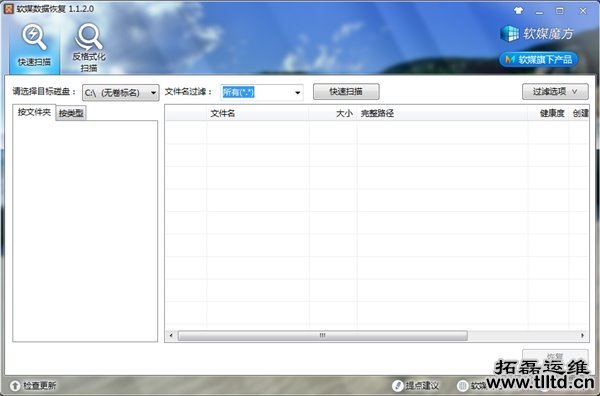Click the horizontal scrollbar right arrow
600x396 pixels.
pos(582,336)
